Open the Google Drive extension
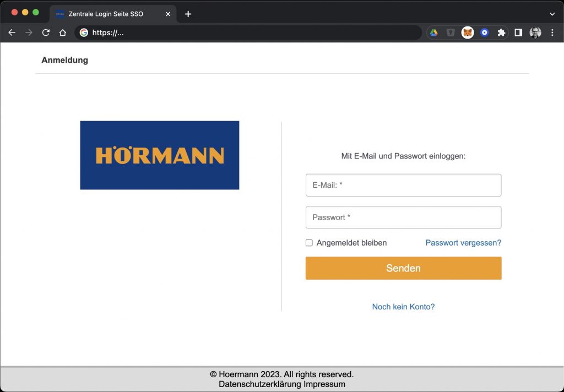This screenshot has width=564, height=392. tap(434, 32)
